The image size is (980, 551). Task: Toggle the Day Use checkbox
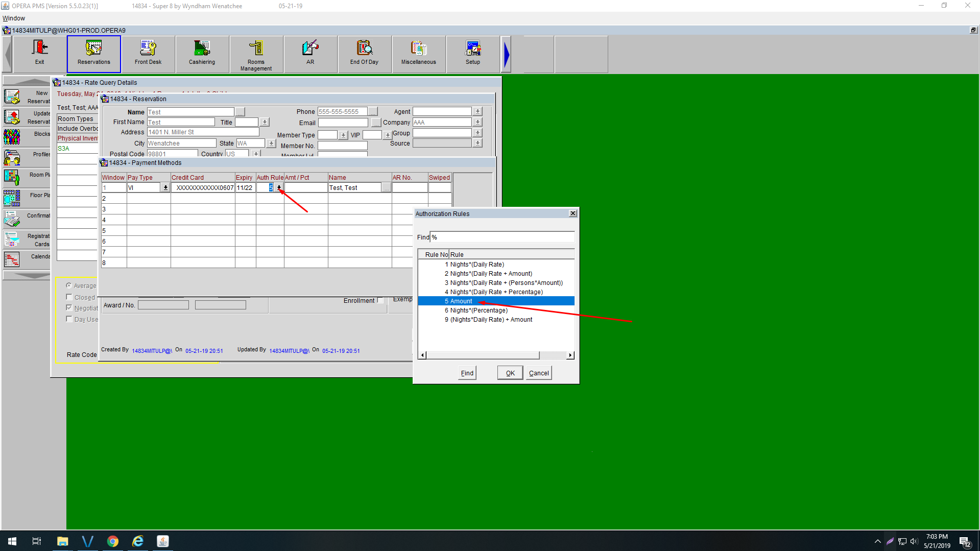tap(69, 319)
